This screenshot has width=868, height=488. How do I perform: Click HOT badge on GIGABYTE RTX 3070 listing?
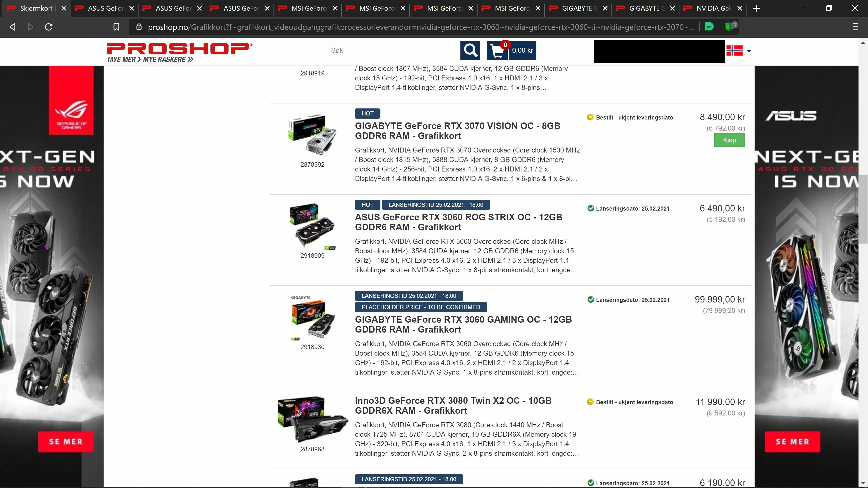(367, 113)
